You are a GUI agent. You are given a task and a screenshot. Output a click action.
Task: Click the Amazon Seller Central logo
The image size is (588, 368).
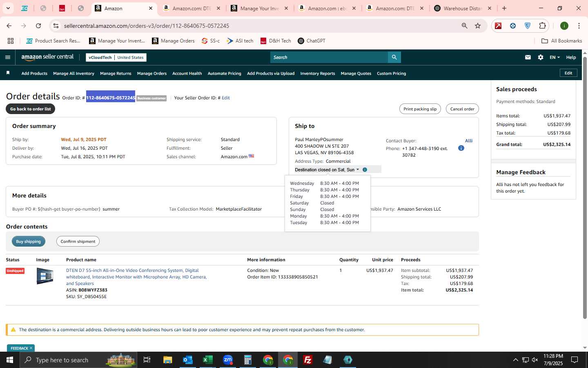(47, 57)
